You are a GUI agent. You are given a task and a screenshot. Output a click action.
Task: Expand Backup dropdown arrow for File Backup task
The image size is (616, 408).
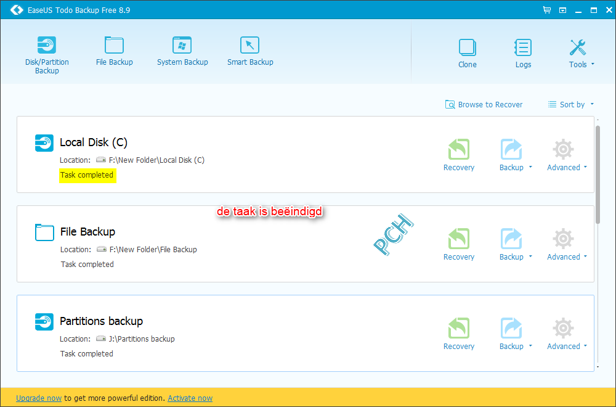click(x=530, y=256)
